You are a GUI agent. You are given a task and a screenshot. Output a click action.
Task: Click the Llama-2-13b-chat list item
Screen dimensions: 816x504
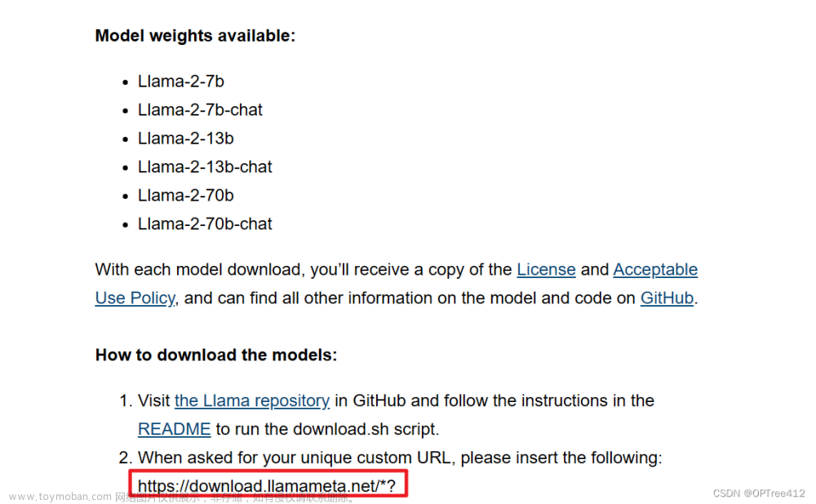click(x=205, y=167)
